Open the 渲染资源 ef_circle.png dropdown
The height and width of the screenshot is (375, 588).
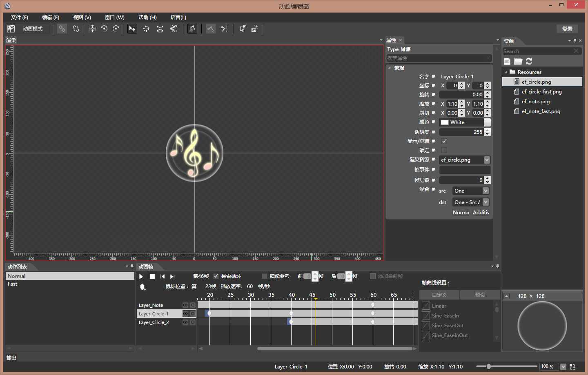coord(487,160)
